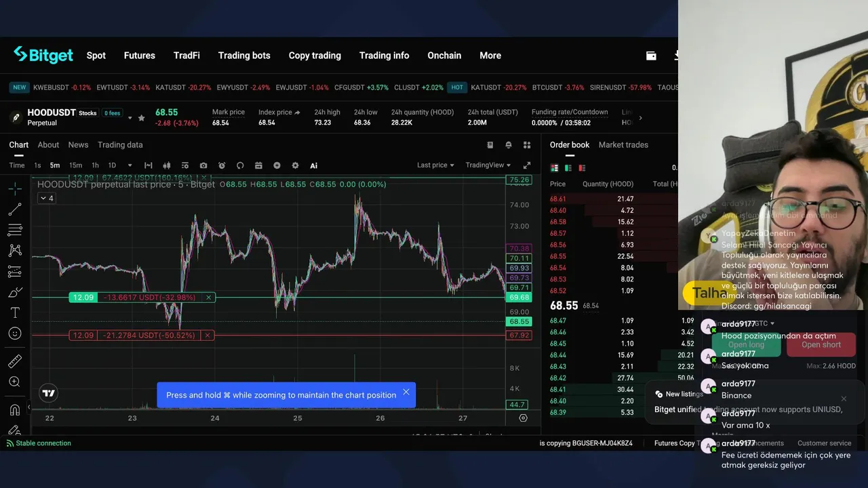The image size is (868, 488).
Task: Select the ruler measure tool
Action: [x=15, y=361]
